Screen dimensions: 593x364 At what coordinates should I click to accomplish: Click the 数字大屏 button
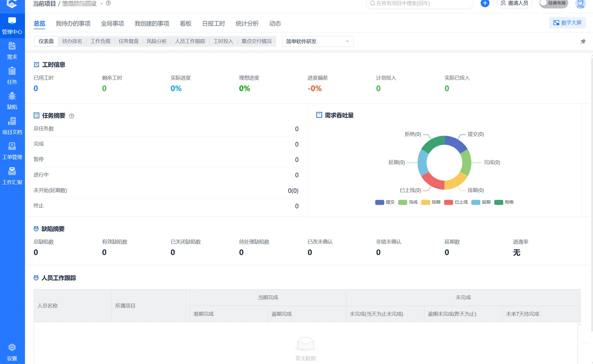coord(567,23)
